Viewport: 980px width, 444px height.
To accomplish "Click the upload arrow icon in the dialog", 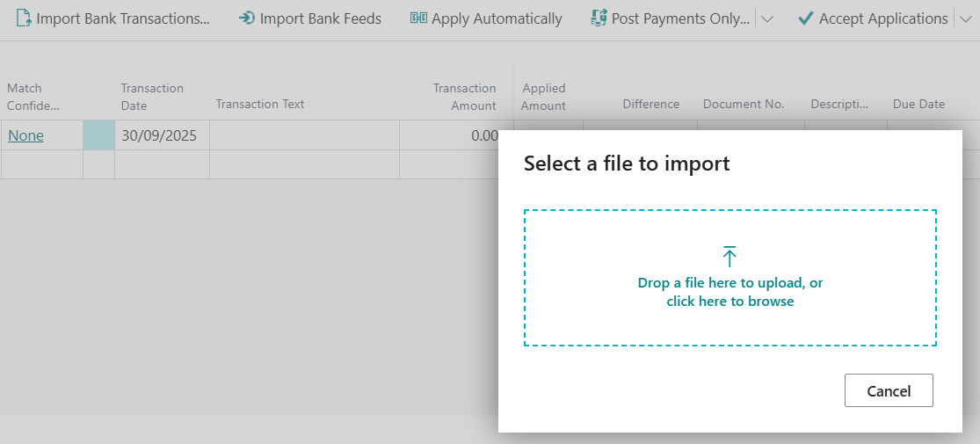I will point(730,257).
